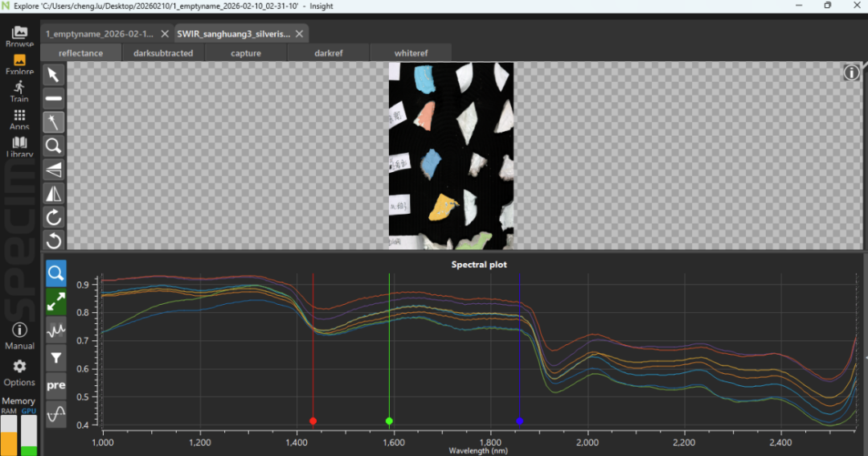Click the horizontal flip mirror icon
Viewport: 868px width, 456px height.
tap(54, 194)
